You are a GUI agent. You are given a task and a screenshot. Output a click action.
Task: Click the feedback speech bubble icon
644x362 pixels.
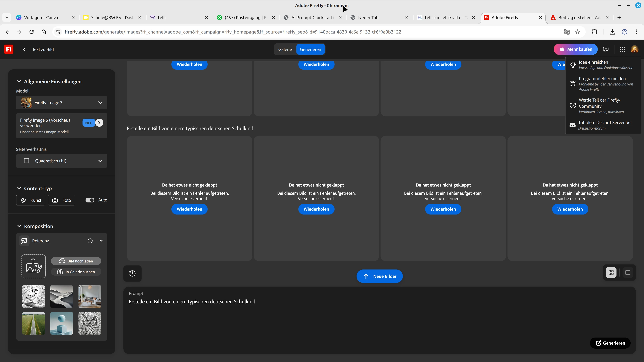click(x=605, y=49)
